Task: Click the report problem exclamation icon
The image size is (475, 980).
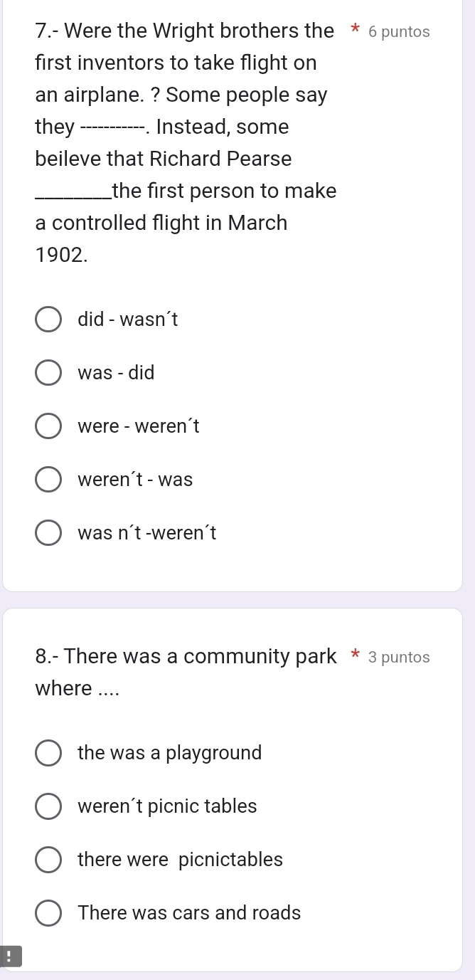Action: click(11, 957)
